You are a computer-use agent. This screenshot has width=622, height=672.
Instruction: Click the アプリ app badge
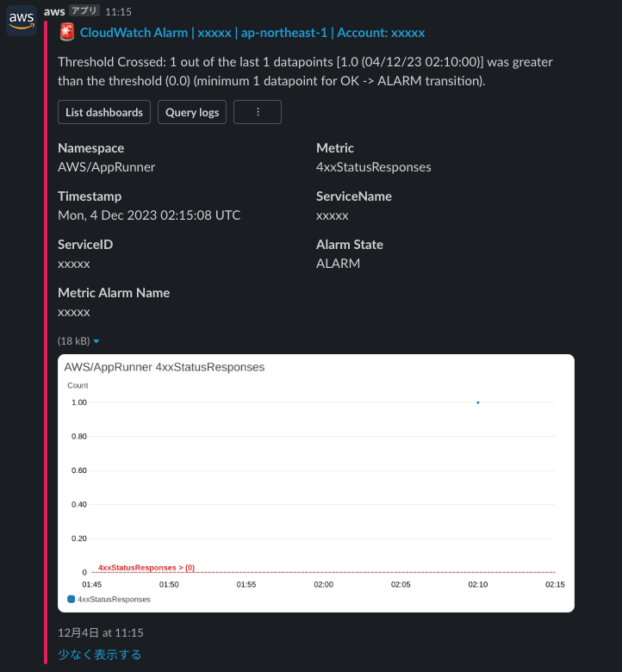(x=84, y=11)
